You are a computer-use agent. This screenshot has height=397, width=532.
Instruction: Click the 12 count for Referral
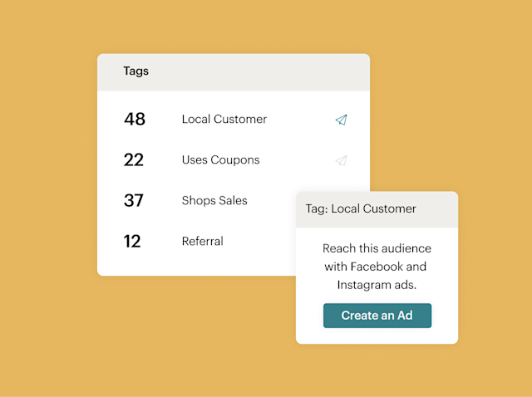tap(133, 242)
